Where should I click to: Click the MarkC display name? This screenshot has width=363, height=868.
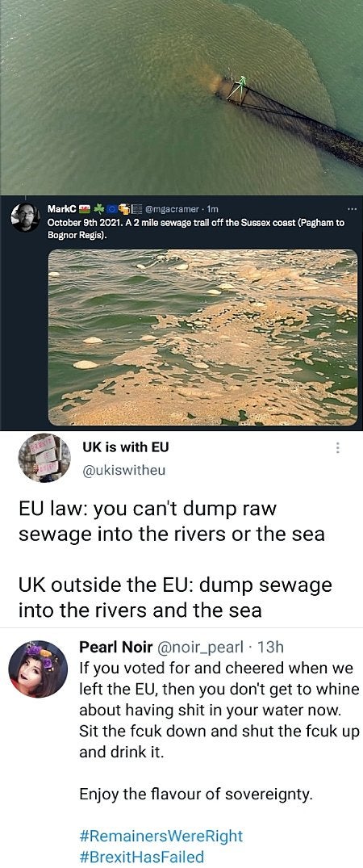(x=62, y=209)
